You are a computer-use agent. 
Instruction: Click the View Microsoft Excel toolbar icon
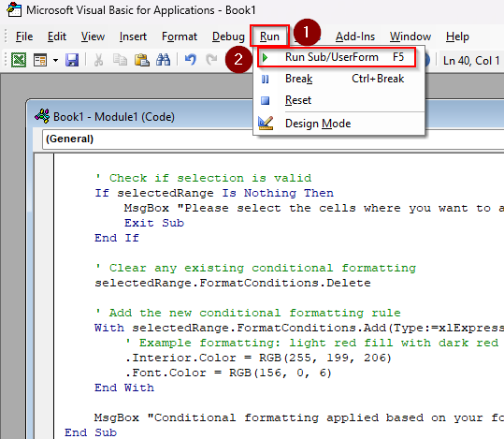point(19,60)
